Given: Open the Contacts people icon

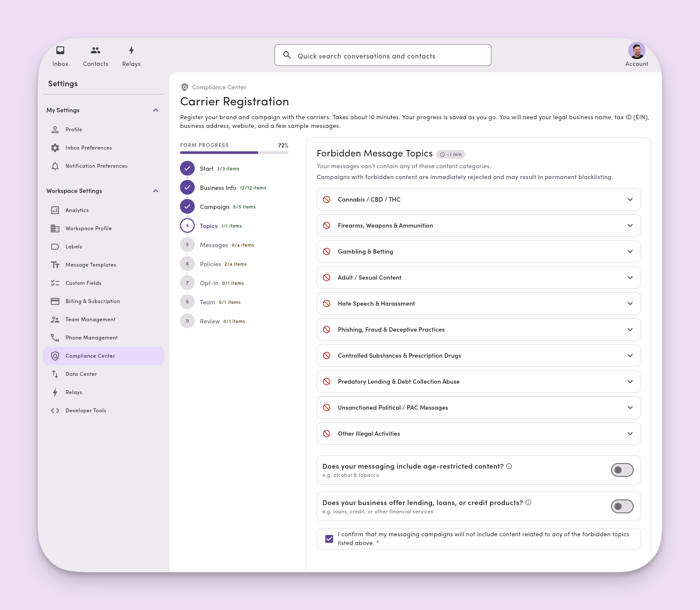Looking at the screenshot, I should click(x=95, y=50).
